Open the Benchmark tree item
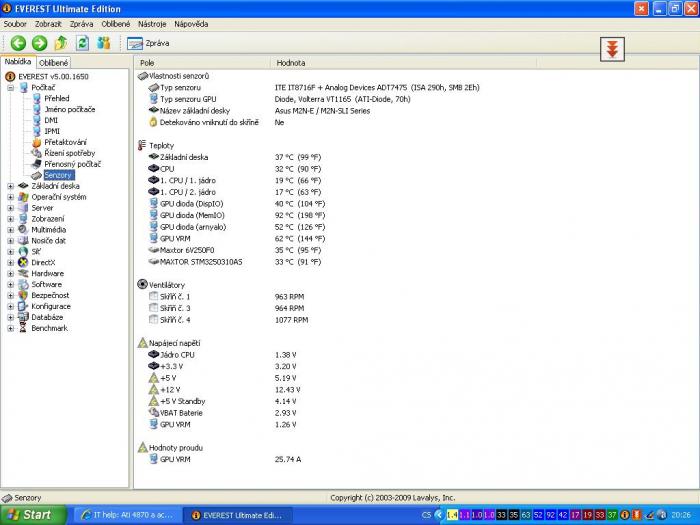 (49, 328)
